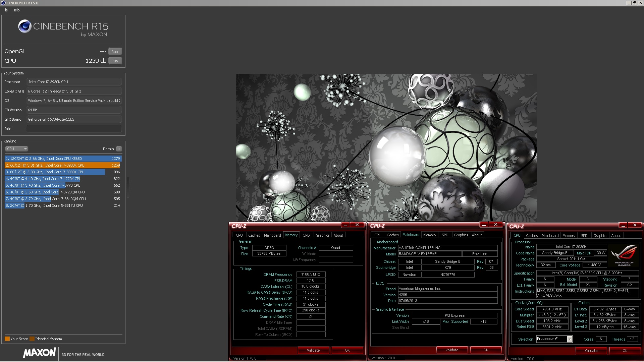Restore down the Cinebench window
The image size is (644, 362).
(x=634, y=3)
